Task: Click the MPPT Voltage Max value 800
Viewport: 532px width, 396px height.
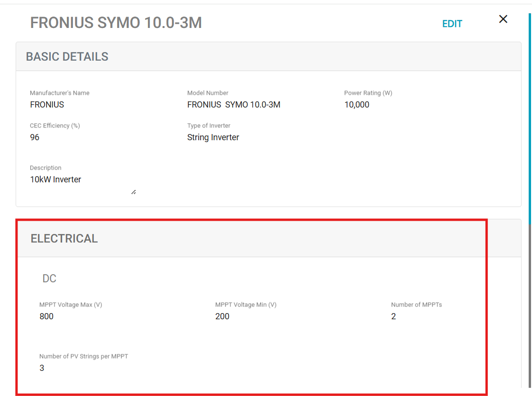Action: (x=46, y=316)
